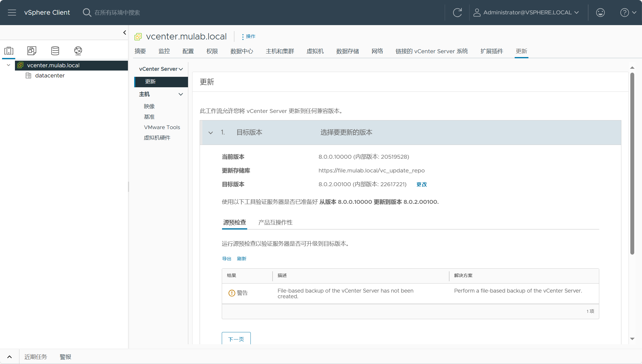Click the 导出 link
Image resolution: width=642 pixels, height=364 pixels.
(227, 259)
